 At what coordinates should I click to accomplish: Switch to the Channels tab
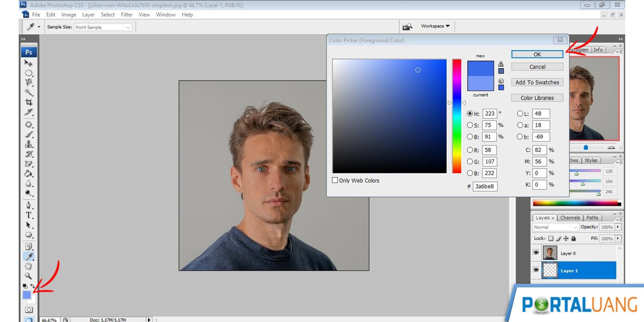click(x=570, y=218)
